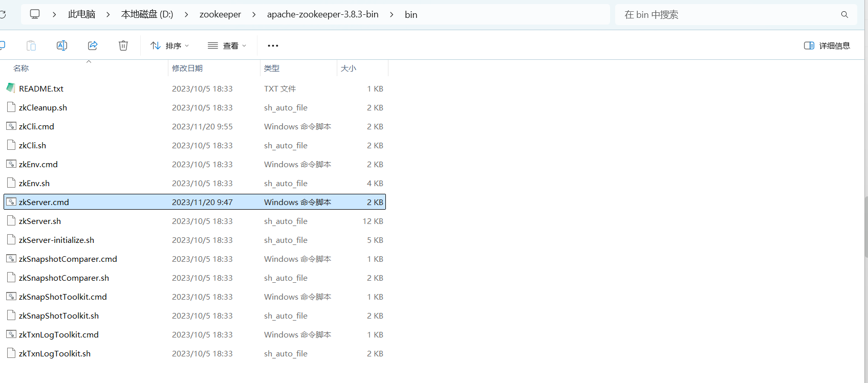Screen dimensions: 868x383
Task: Click the Delete trash can icon
Action: 123,46
